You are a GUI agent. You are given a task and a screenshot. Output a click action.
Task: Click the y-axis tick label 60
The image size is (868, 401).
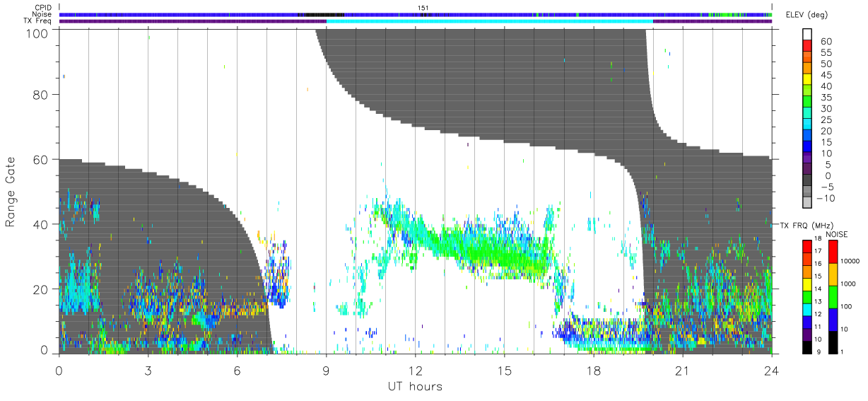click(x=42, y=159)
